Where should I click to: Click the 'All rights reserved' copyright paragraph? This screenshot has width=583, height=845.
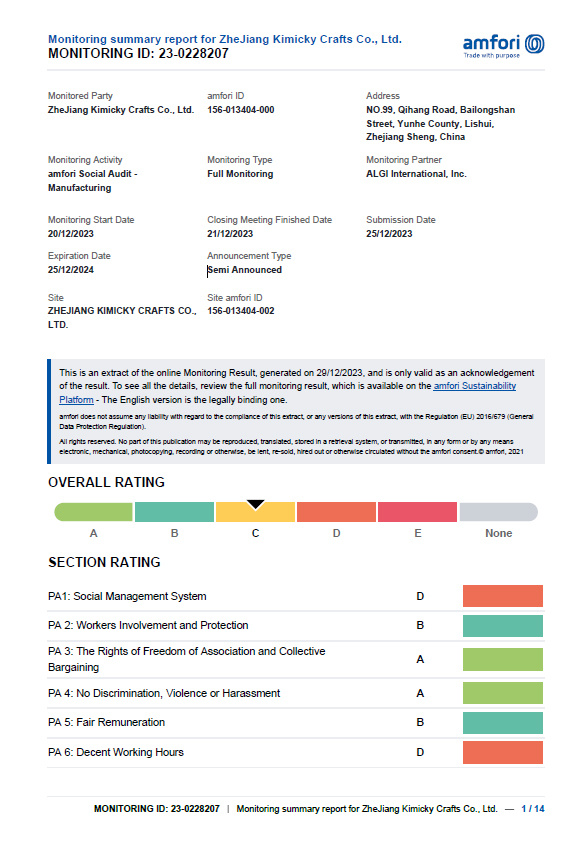[x=291, y=446]
